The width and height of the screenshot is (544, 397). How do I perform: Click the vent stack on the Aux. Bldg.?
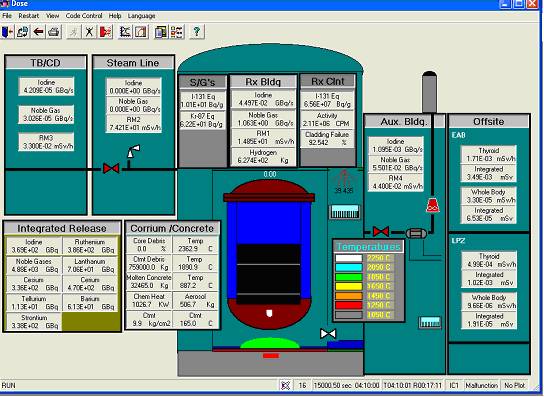[x=430, y=92]
